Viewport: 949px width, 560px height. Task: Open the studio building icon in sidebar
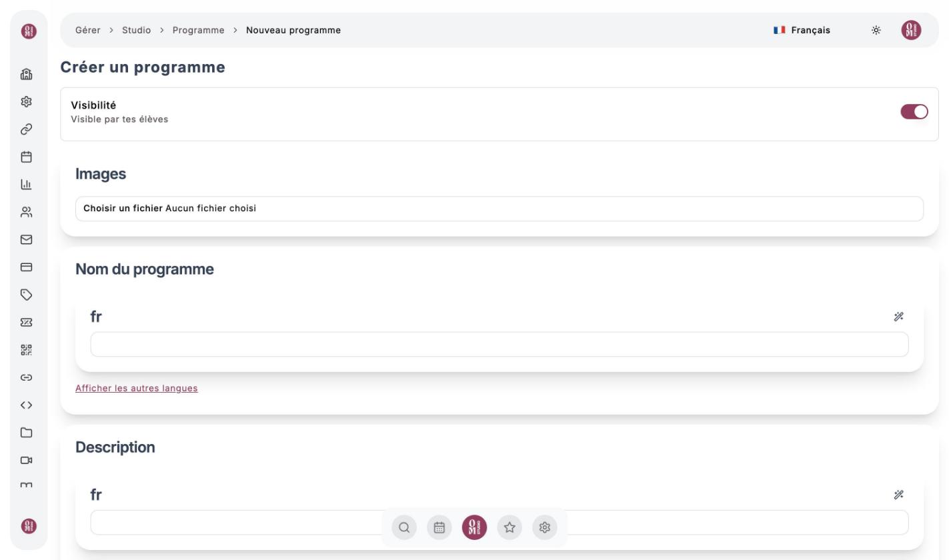[x=27, y=74]
